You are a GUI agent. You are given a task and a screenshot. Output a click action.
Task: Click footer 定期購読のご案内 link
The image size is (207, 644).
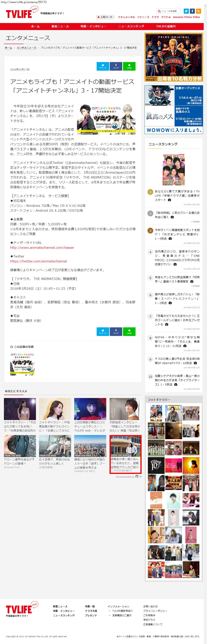122,615
